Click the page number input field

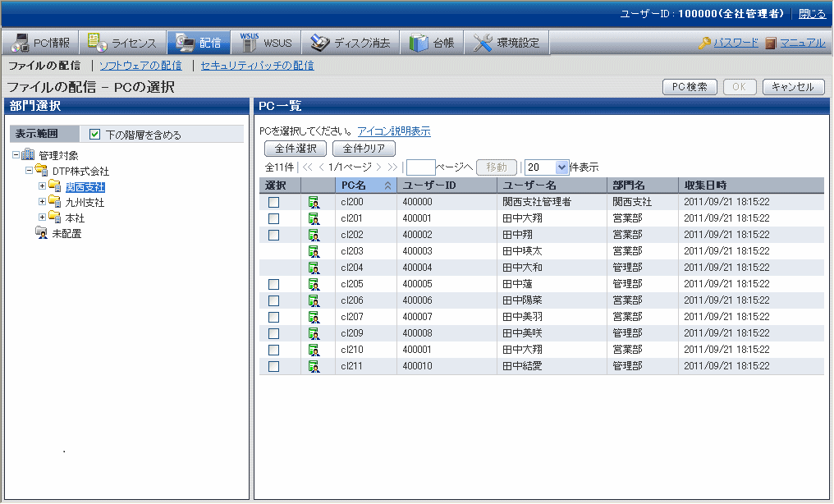420,167
